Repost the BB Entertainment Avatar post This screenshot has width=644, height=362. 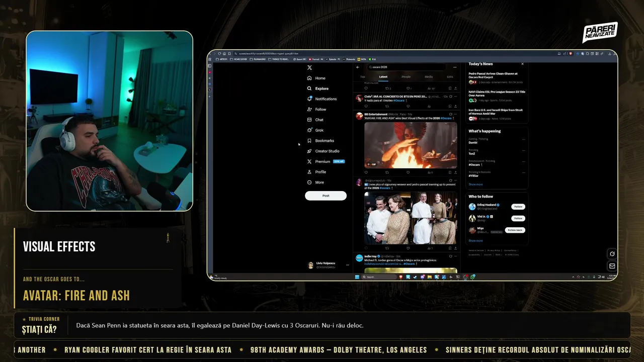point(387,172)
